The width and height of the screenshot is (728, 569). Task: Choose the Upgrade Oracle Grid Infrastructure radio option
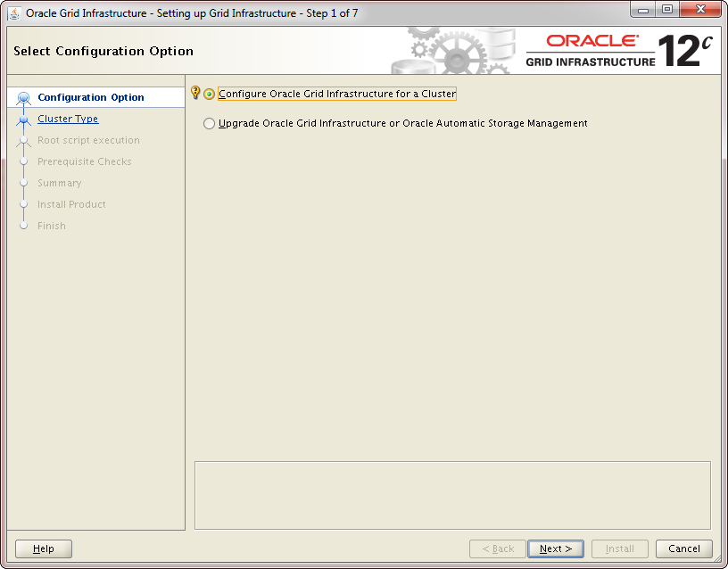210,124
